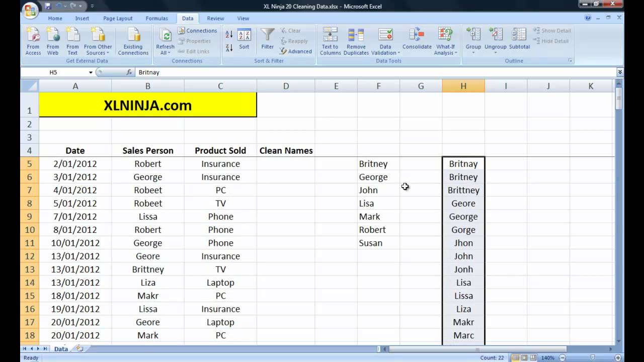644x362 pixels.
Task: Switch to the Insert tab
Action: coord(82,19)
